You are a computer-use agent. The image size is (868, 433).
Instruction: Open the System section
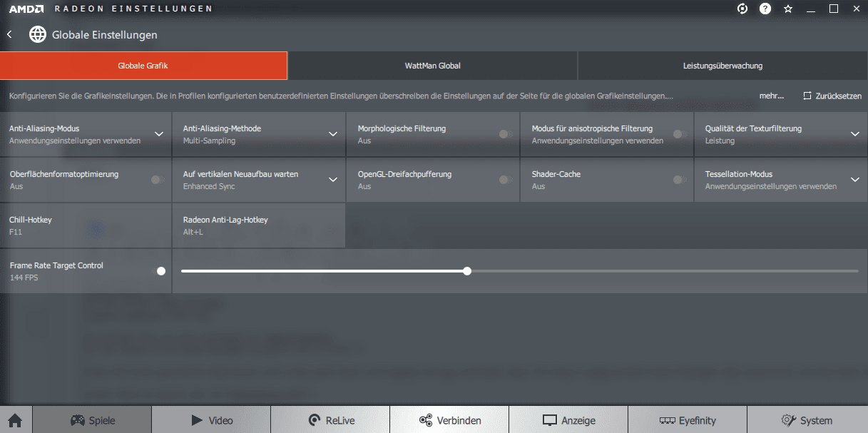click(807, 420)
